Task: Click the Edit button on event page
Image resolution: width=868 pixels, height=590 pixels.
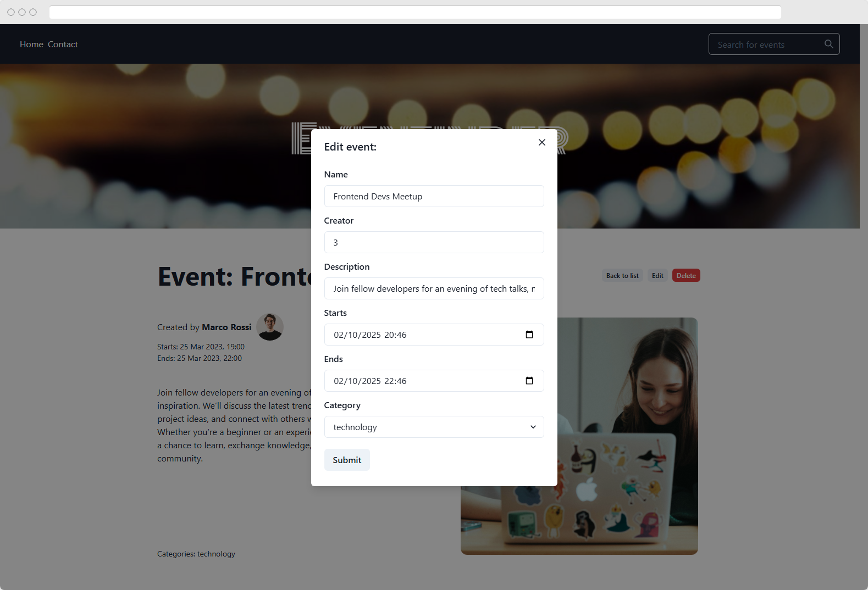Action: click(657, 276)
